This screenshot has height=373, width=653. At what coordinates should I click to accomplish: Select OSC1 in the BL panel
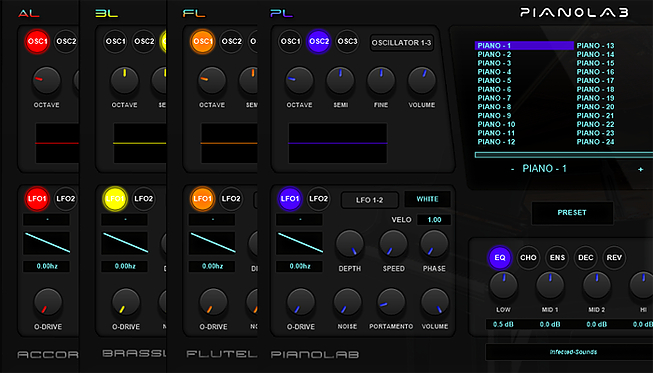coord(115,42)
